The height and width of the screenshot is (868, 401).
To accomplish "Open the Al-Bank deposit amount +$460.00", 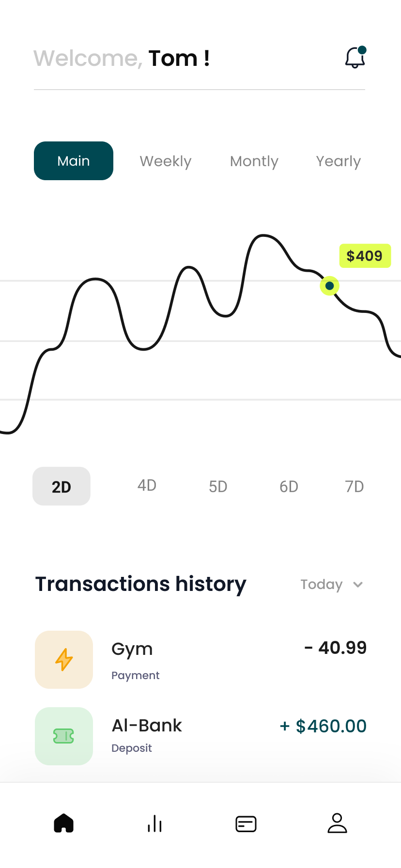I will (324, 726).
